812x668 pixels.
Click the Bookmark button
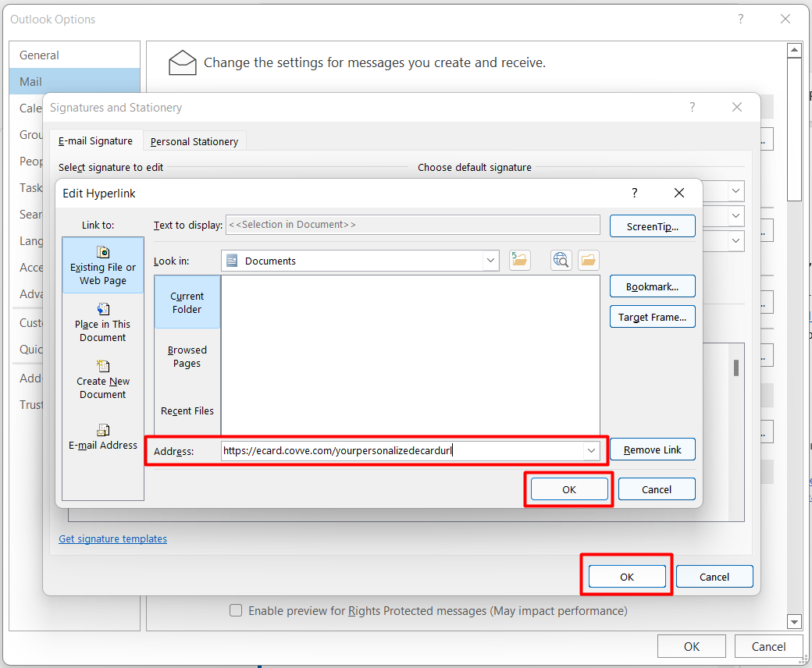[x=653, y=286]
